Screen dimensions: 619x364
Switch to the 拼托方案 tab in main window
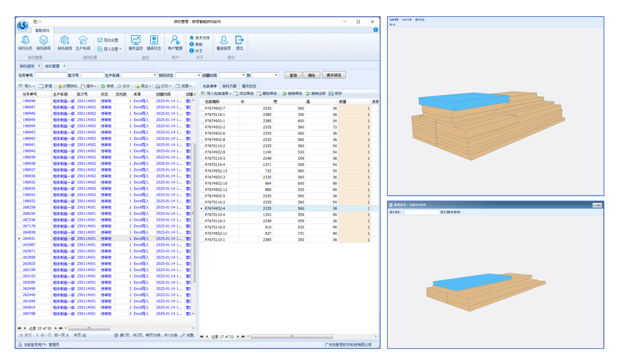(229, 86)
